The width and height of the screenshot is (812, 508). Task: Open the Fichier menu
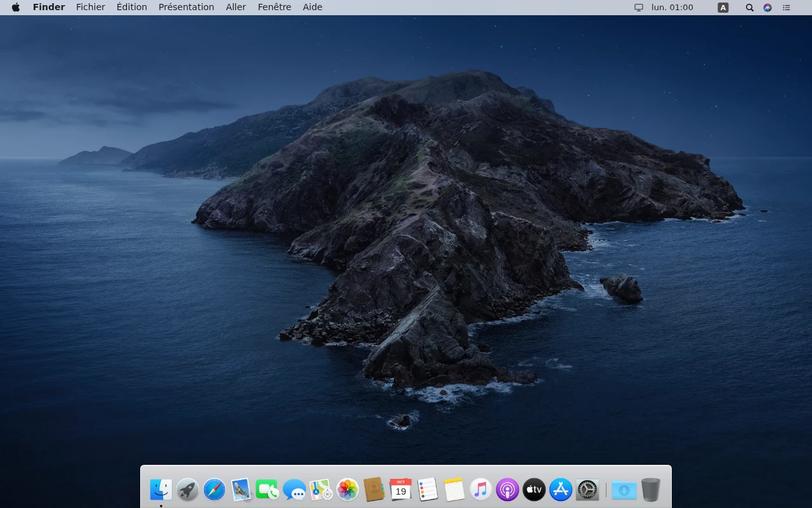[x=91, y=7]
